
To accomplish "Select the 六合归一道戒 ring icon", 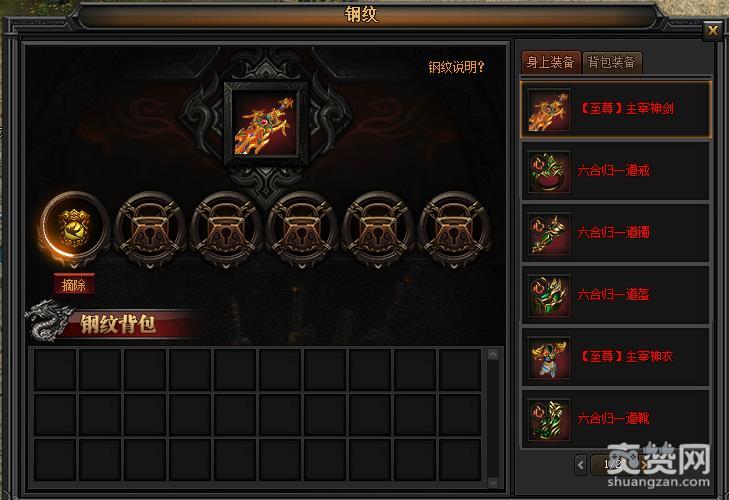I will tap(549, 171).
